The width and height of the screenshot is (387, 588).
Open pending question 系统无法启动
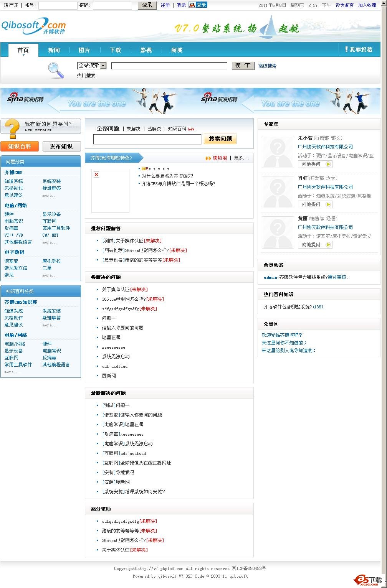tap(116, 357)
